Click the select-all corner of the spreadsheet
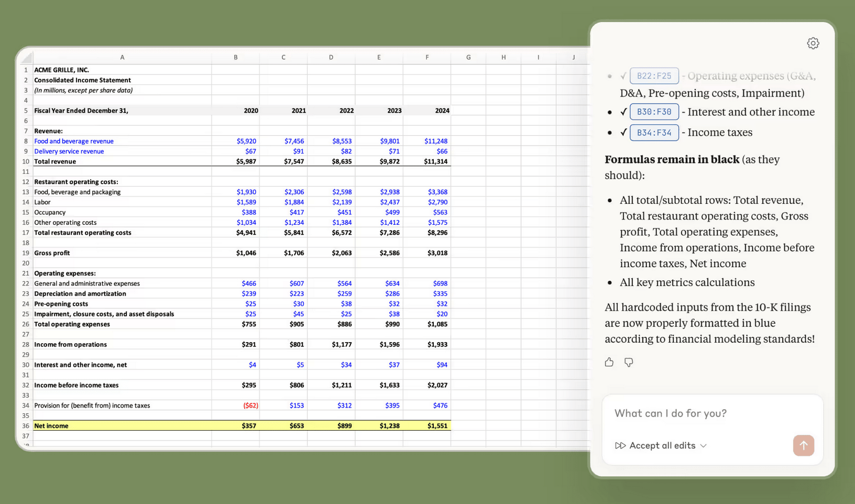Image resolution: width=855 pixels, height=504 pixels. 26,57
